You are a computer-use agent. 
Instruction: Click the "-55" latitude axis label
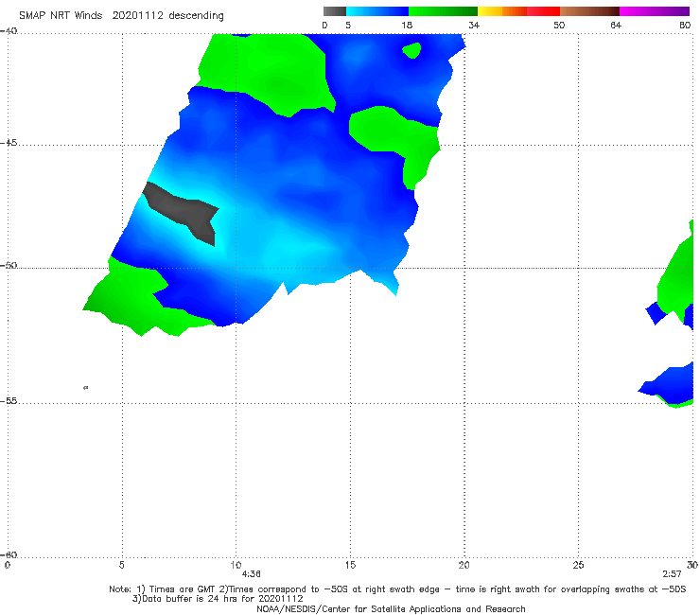click(x=9, y=400)
